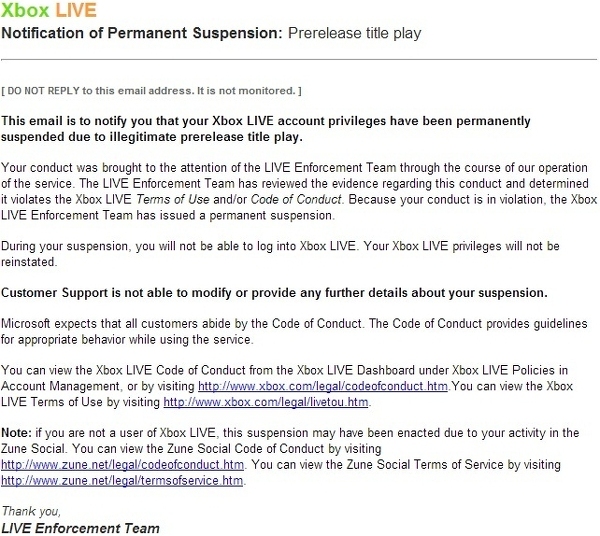Follow the zune.net termsofservice.htm link
Image resolution: width=600 pixels, height=536 pixels.
[x=122, y=480]
